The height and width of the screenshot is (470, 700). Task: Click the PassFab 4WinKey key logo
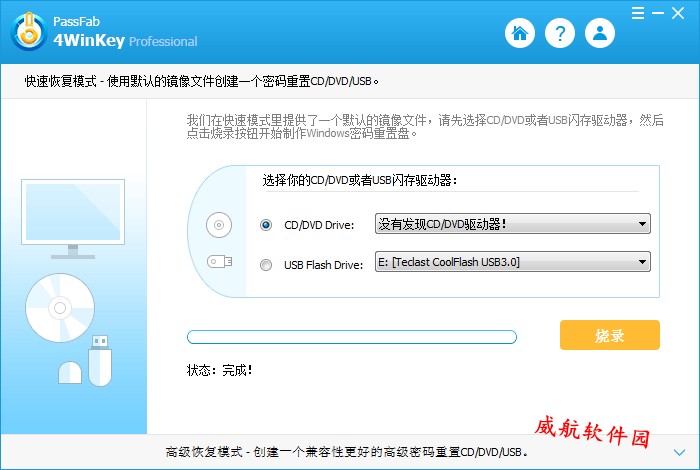pyautogui.click(x=29, y=31)
